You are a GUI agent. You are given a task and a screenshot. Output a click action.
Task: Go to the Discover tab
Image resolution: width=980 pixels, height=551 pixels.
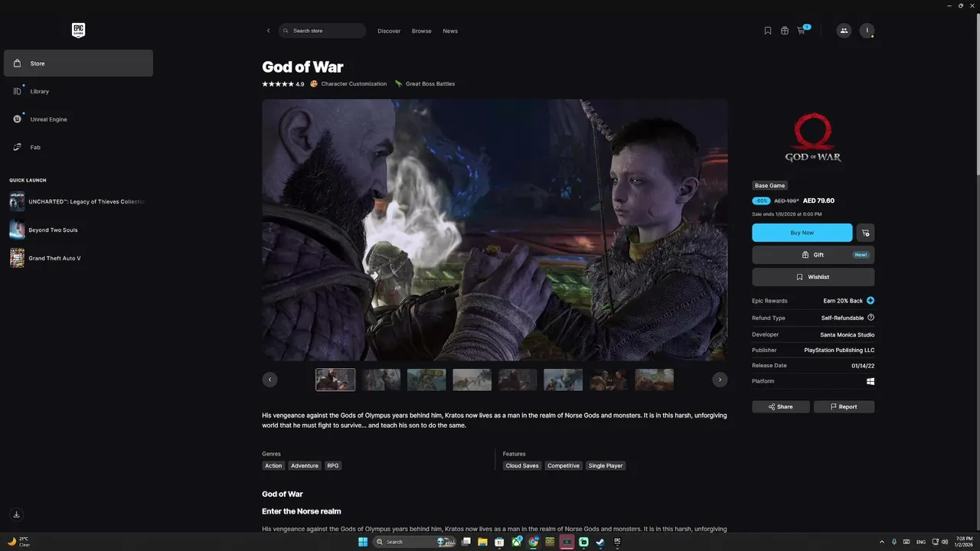coord(389,31)
